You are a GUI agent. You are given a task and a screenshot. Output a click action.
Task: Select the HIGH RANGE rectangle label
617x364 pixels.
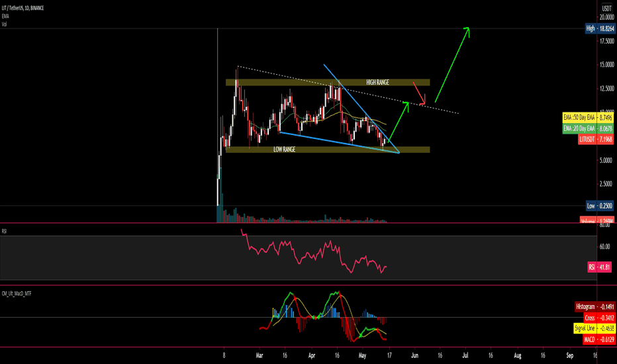click(x=377, y=82)
